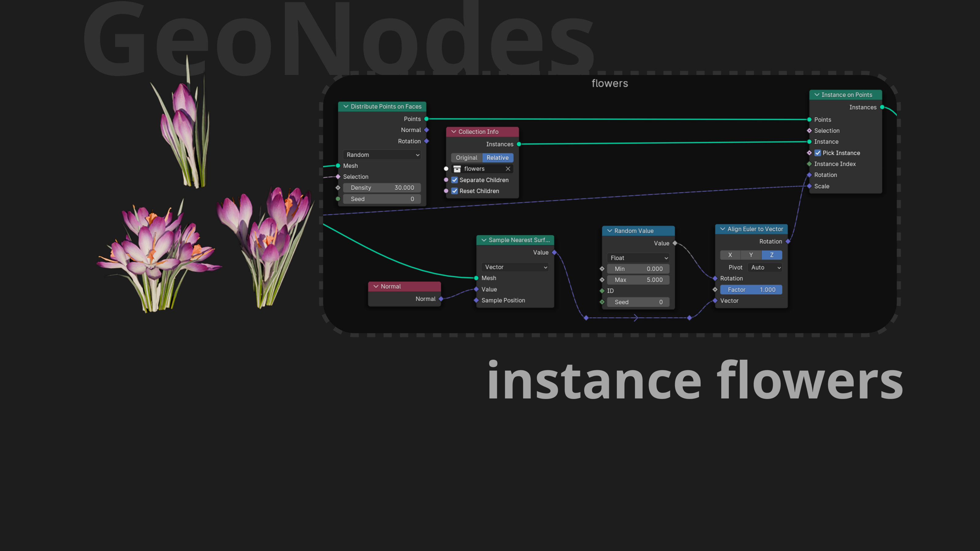Click the Points output socket of Distribute node
Screen dimensions: 980x551
tap(427, 119)
